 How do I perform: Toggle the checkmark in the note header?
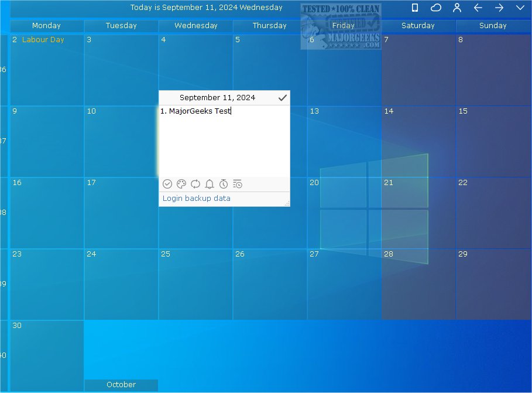tap(283, 98)
